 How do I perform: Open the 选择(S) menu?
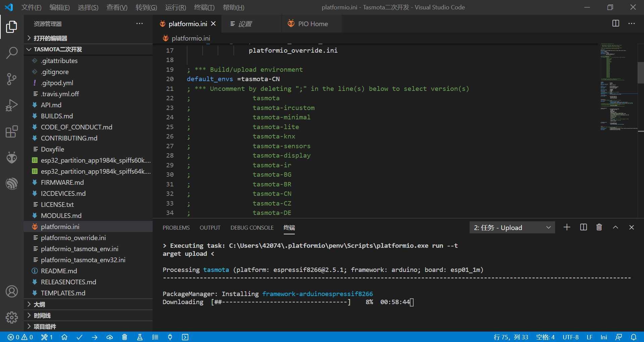[88, 7]
